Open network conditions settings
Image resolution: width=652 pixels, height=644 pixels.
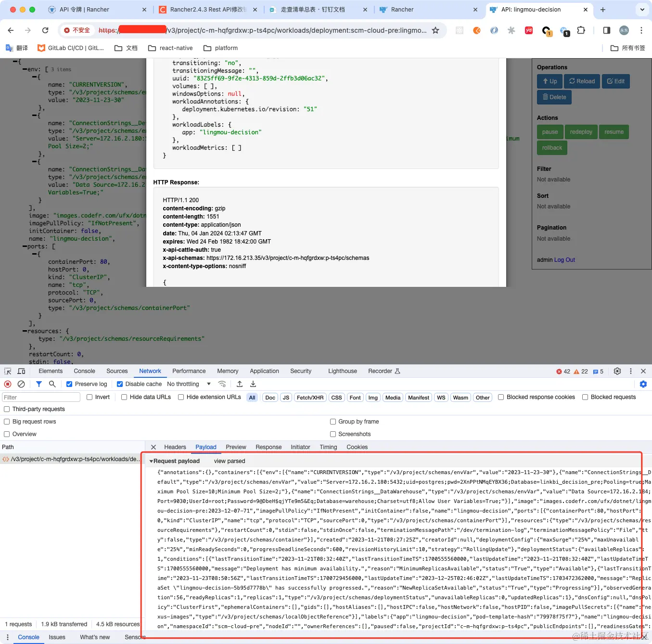(222, 384)
